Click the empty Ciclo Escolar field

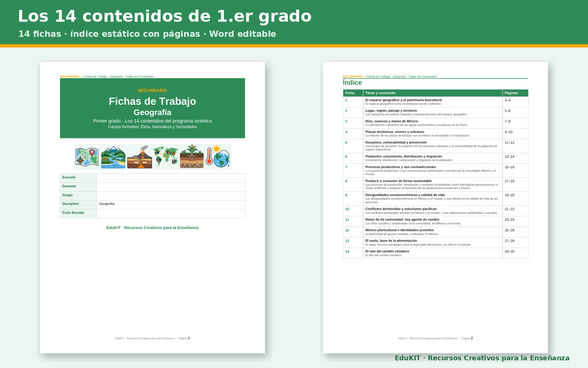[x=171, y=213]
